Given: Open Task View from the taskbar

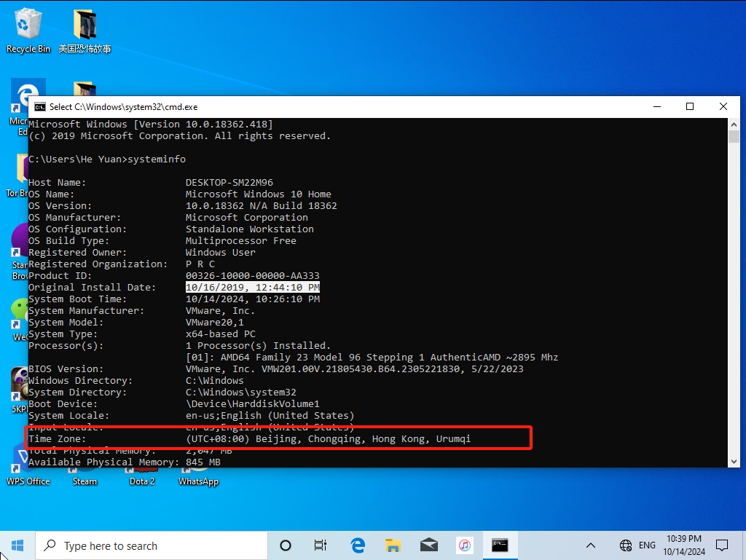Looking at the screenshot, I should click(321, 545).
